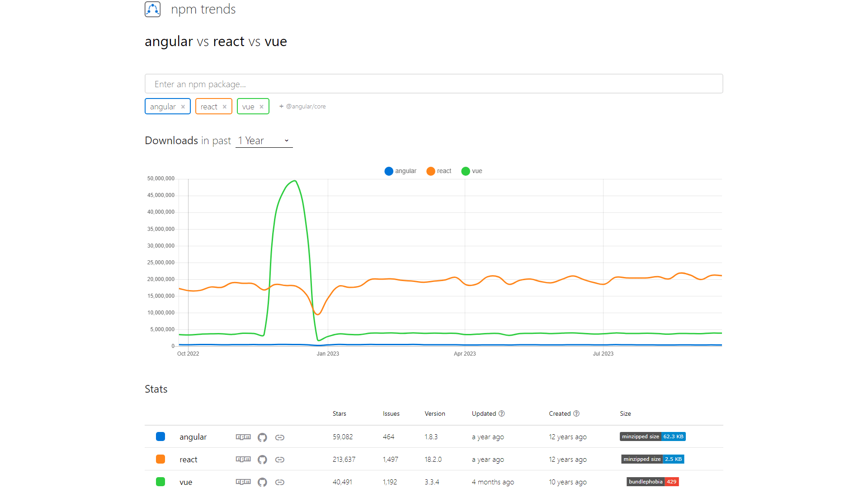Click angular version 1.8.3
Viewport: 868px width, 488px height.
coord(431,437)
